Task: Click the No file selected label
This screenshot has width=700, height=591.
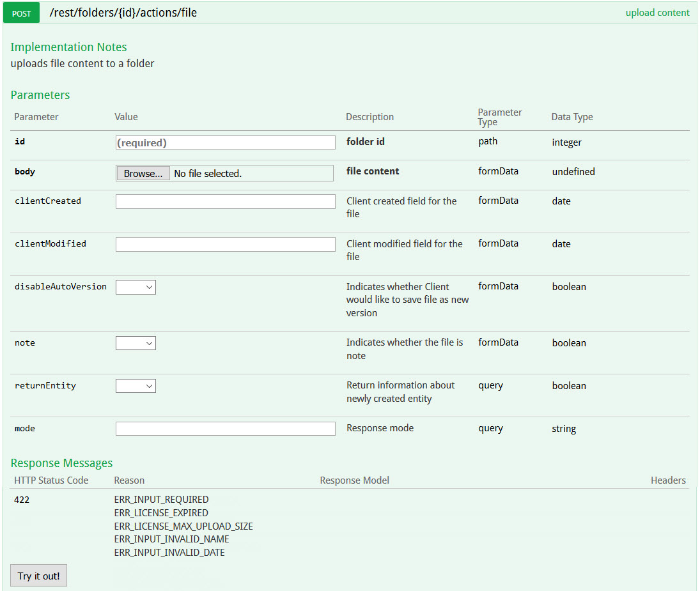Action: pyautogui.click(x=208, y=174)
